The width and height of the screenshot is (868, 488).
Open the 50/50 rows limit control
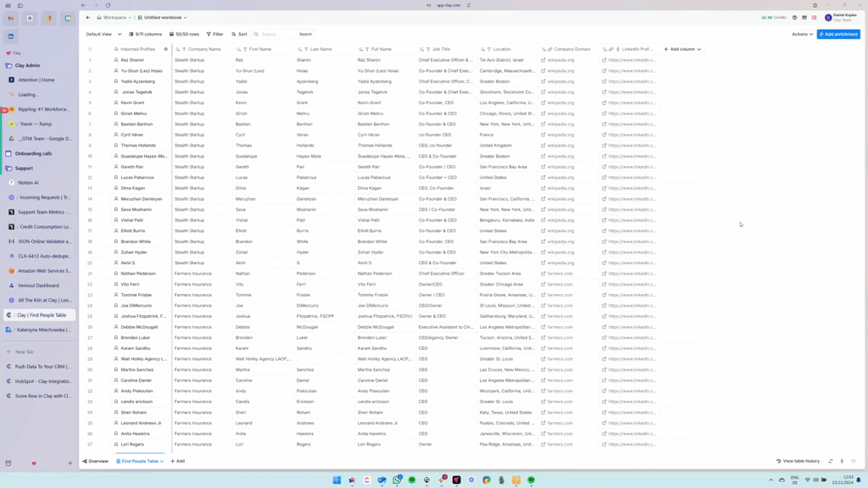185,35
